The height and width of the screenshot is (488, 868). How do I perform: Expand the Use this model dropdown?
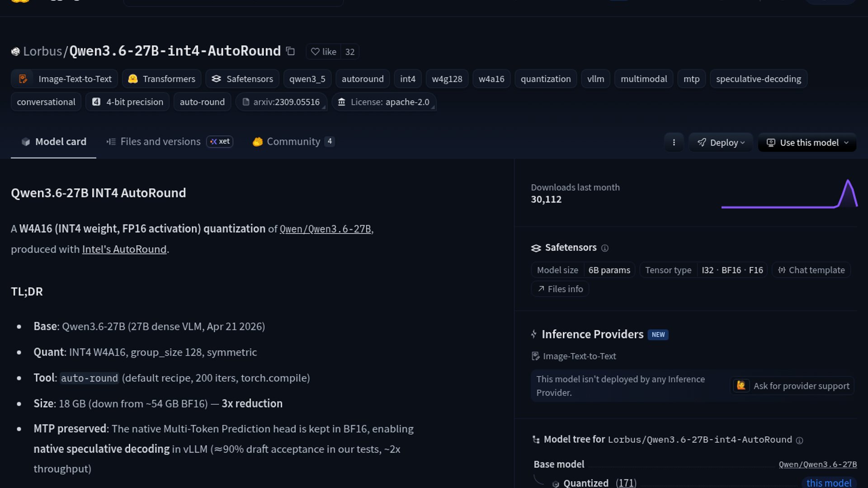(807, 142)
